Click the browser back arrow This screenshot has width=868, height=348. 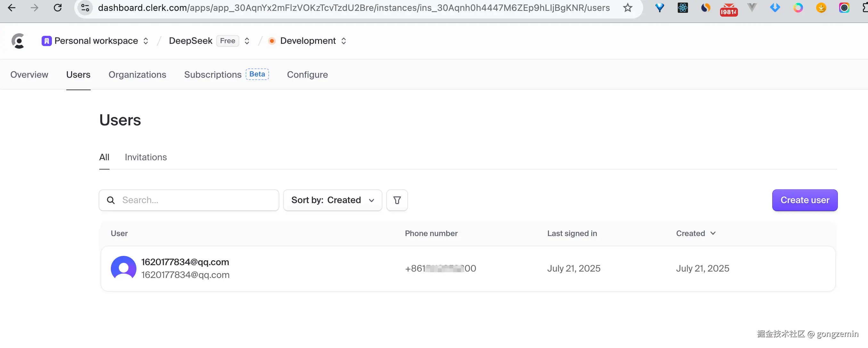point(12,8)
